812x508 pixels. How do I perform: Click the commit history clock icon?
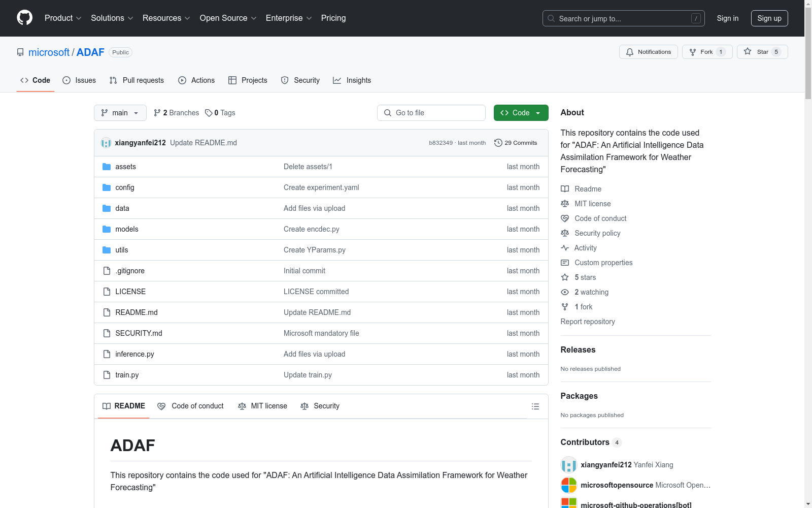click(x=498, y=143)
